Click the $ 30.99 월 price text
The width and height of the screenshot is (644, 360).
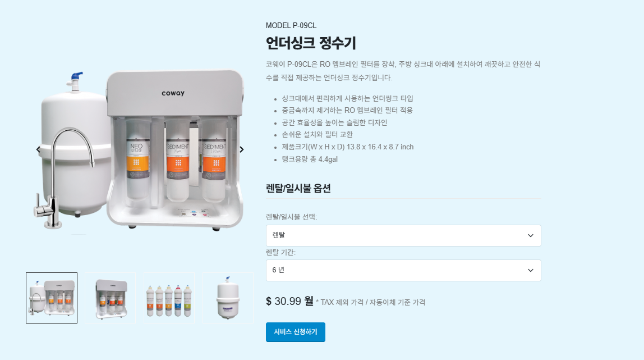click(289, 301)
